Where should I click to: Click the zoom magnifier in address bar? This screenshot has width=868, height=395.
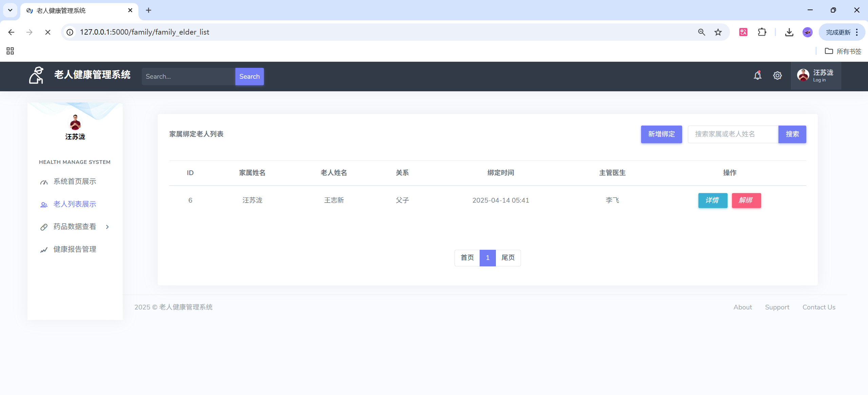click(x=701, y=32)
